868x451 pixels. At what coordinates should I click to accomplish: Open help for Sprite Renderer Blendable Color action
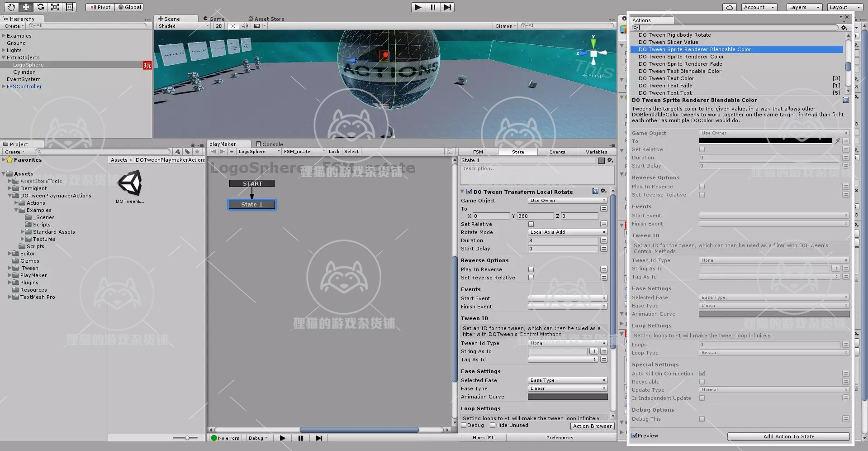pyautogui.click(x=845, y=100)
